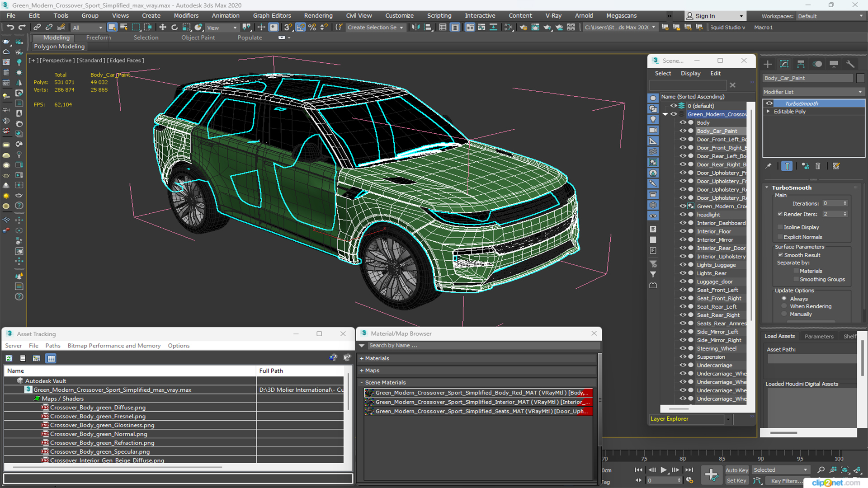
Task: Click the Set Key button
Action: pos(736,481)
